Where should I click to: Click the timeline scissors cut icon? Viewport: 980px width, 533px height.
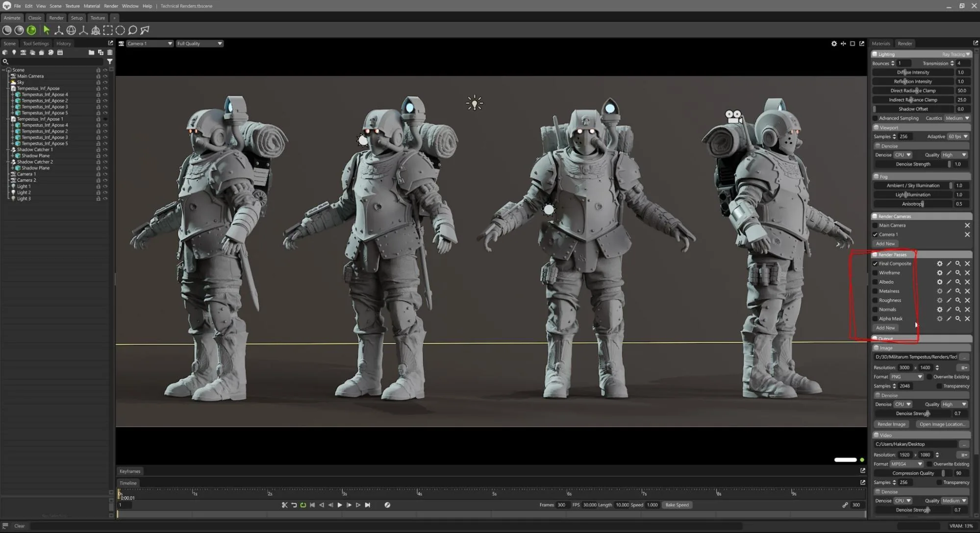284,505
